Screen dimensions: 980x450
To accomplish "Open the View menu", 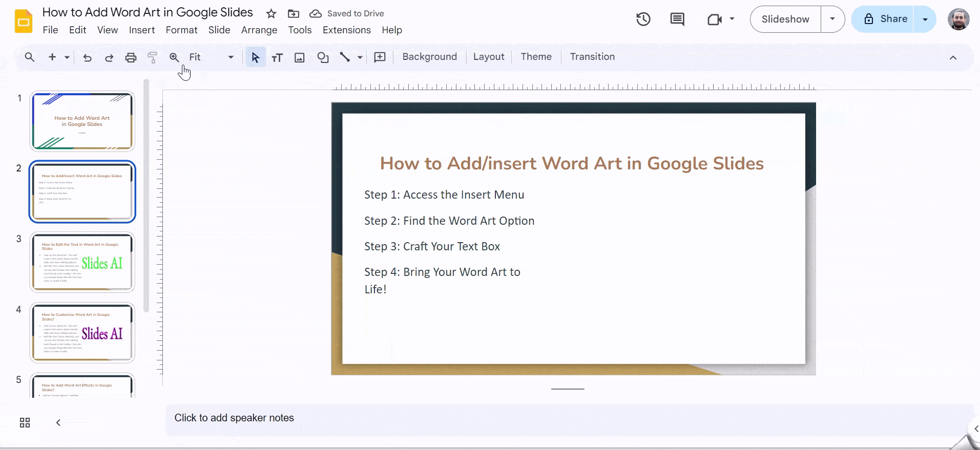I will 108,30.
